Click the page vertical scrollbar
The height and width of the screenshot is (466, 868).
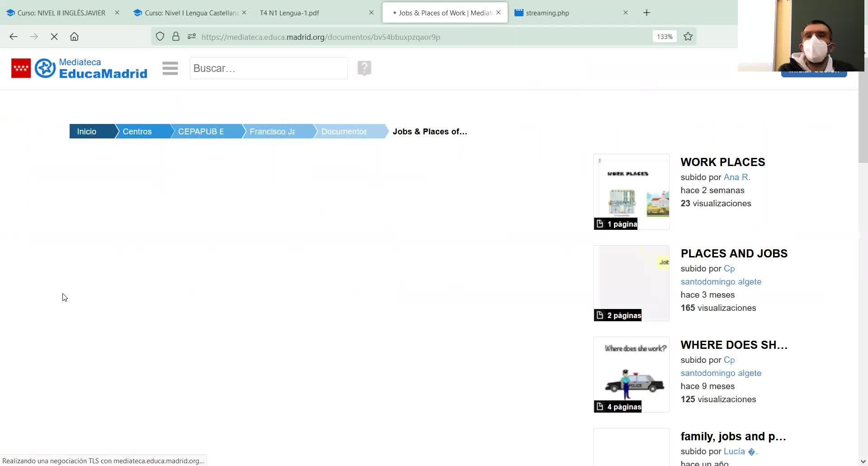pos(863,109)
